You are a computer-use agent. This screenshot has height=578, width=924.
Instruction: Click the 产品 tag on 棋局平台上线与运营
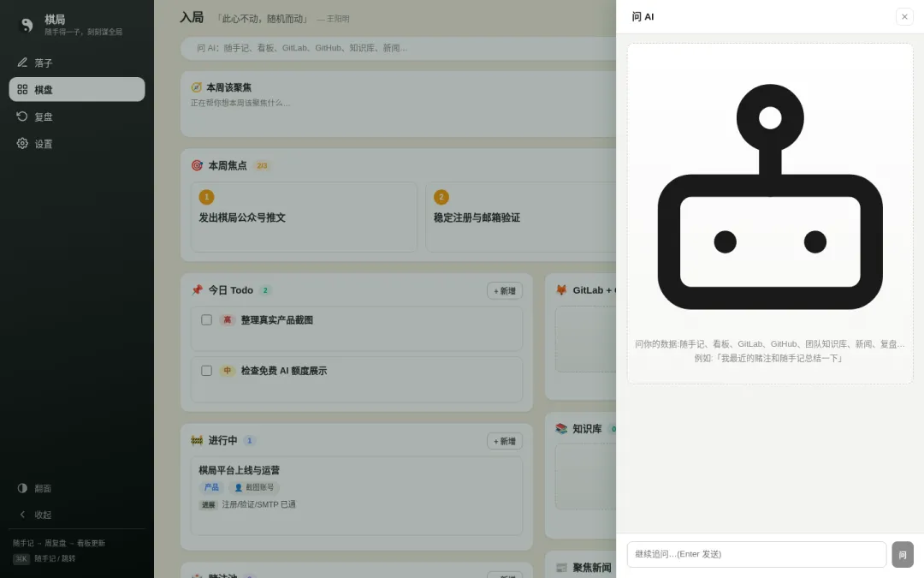tap(211, 488)
